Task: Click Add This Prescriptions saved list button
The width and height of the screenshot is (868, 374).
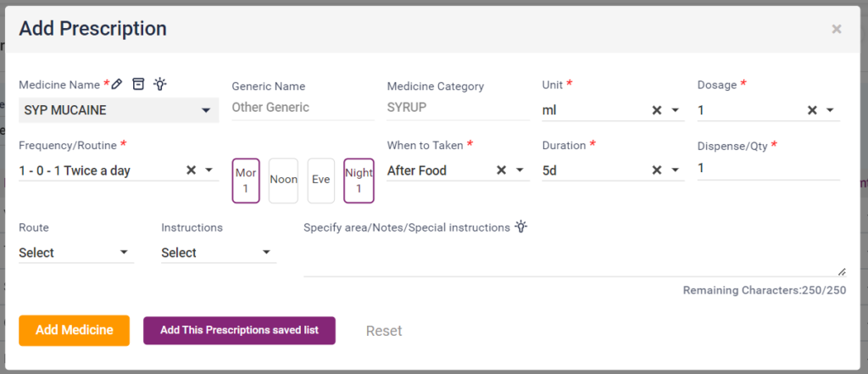Action: [239, 331]
